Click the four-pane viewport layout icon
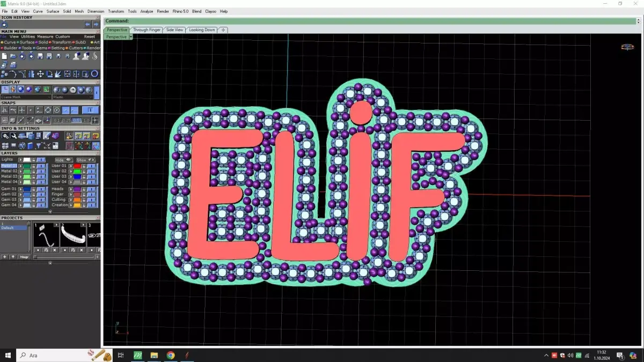 (x=5, y=145)
